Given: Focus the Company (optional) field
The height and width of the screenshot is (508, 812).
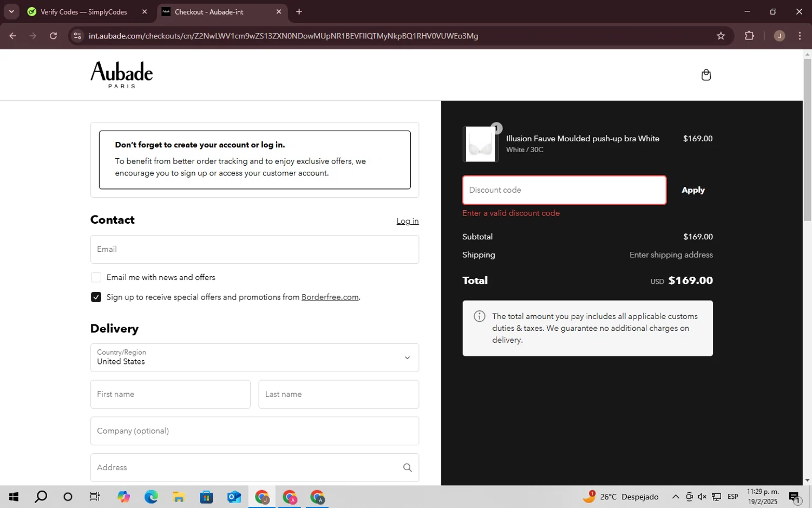Looking at the screenshot, I should click(254, 431).
